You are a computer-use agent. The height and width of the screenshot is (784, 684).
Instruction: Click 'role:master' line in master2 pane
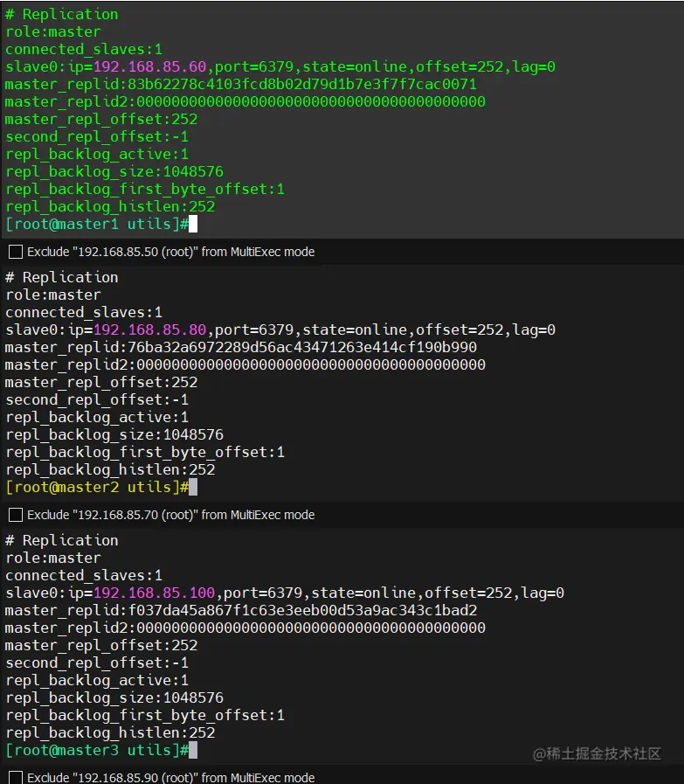[53, 295]
